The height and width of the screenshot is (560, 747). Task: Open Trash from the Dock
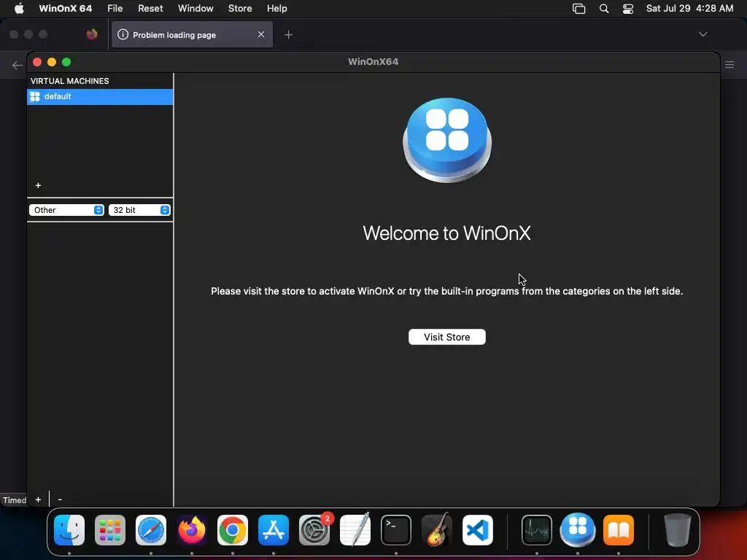pos(678,530)
